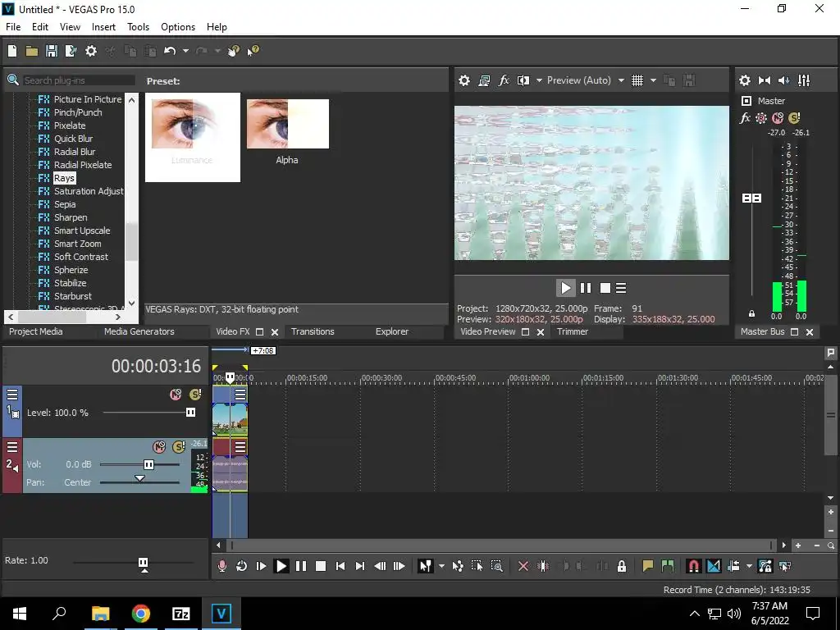Solo video track 1
840x630 pixels.
click(195, 395)
